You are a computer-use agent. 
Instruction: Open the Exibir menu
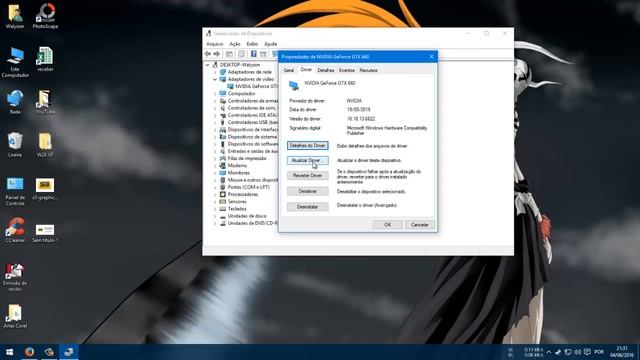pos(252,44)
